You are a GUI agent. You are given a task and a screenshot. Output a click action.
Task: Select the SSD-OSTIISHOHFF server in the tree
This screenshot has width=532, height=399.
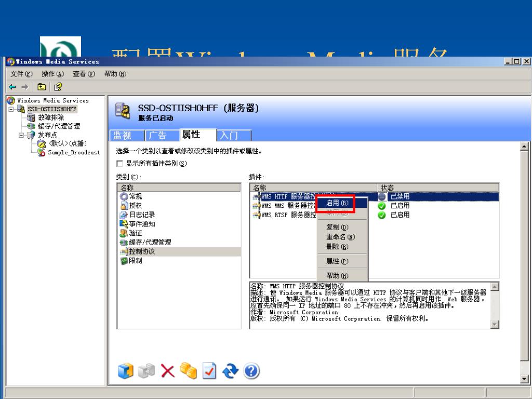(x=52, y=109)
